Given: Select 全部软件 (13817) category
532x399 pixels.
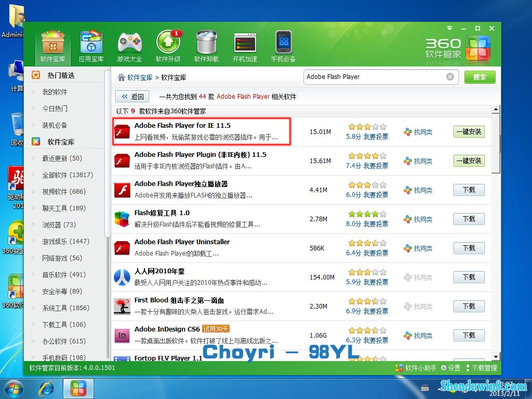Looking at the screenshot, I should coord(68,175).
